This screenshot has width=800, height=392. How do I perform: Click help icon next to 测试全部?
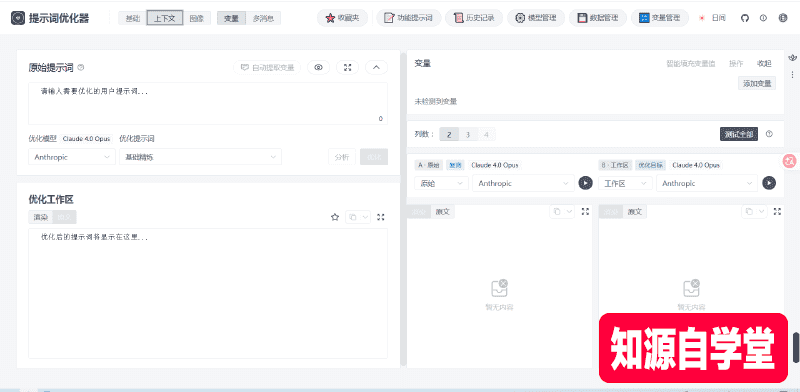click(x=769, y=134)
